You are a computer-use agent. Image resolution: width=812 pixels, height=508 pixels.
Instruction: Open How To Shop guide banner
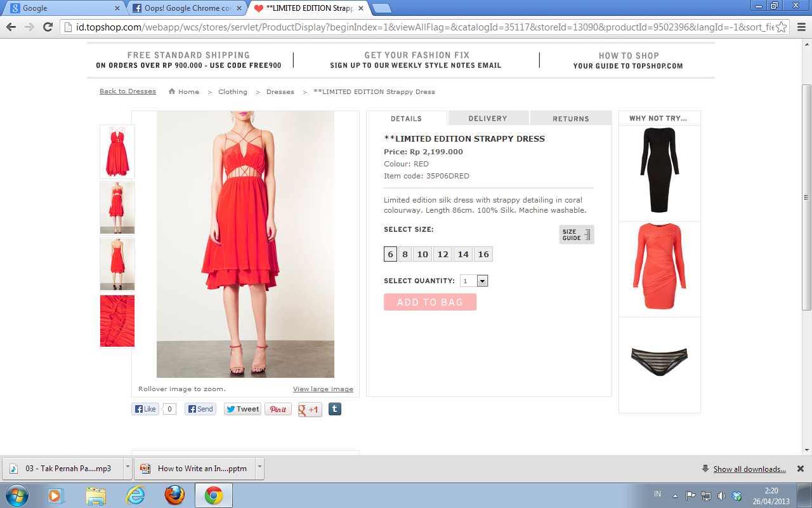628,60
